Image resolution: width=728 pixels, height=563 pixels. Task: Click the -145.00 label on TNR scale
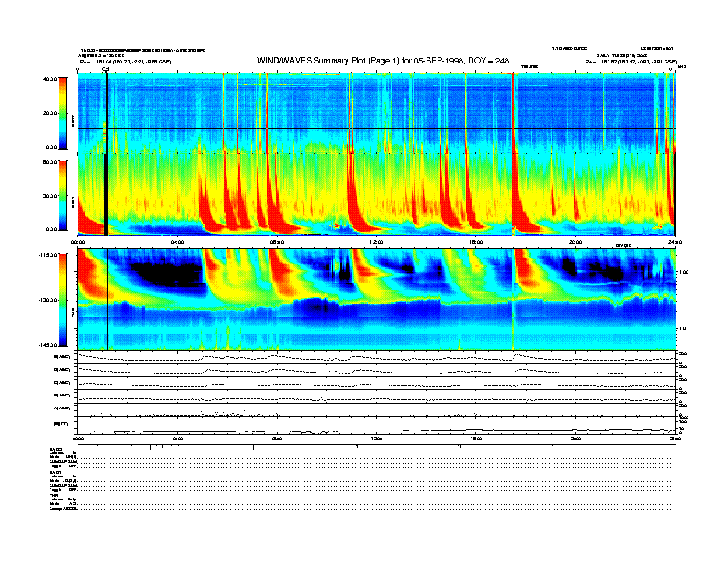(49, 345)
